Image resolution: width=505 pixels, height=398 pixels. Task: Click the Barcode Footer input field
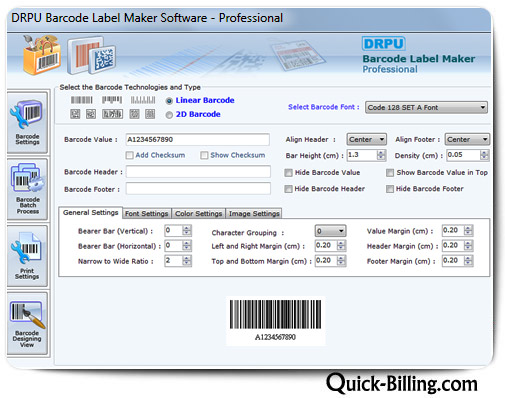[198, 189]
